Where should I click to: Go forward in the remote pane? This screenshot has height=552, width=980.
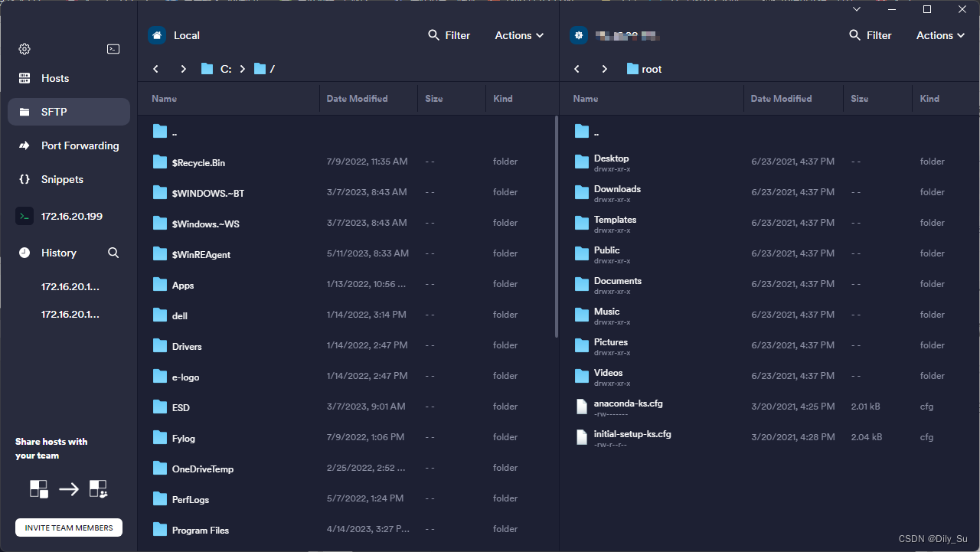pyautogui.click(x=605, y=69)
